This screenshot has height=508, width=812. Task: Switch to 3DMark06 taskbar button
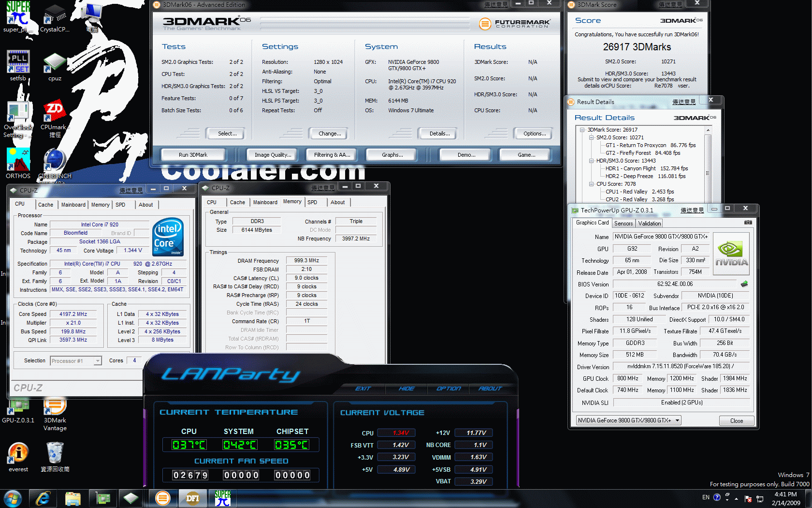[163, 498]
